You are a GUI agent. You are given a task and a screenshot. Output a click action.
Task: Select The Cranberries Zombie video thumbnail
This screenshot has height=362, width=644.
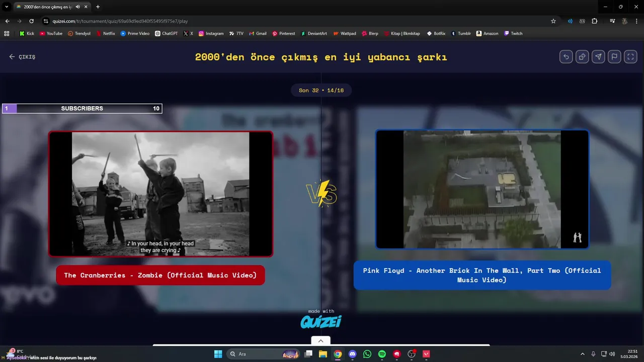pos(160,194)
